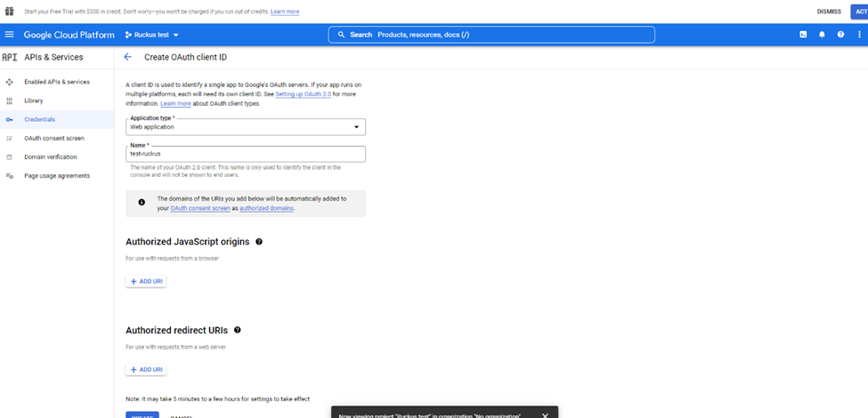
Task: Click help icon beside Authorized redirect URIs
Action: pyautogui.click(x=238, y=330)
